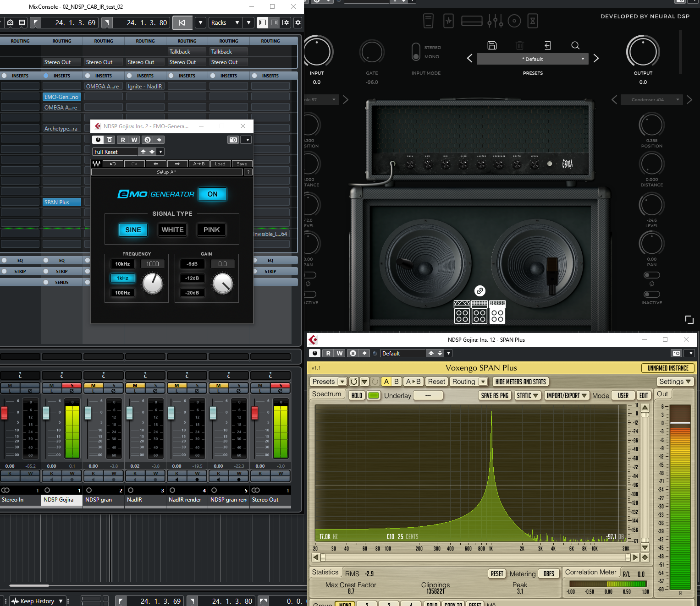700x606 pixels.
Task: Open SPAN Plus Presets dropdown
Action: [x=329, y=382]
